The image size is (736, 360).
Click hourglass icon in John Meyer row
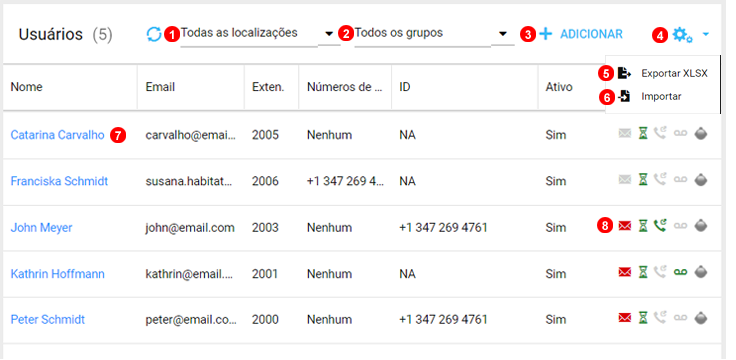tap(643, 226)
